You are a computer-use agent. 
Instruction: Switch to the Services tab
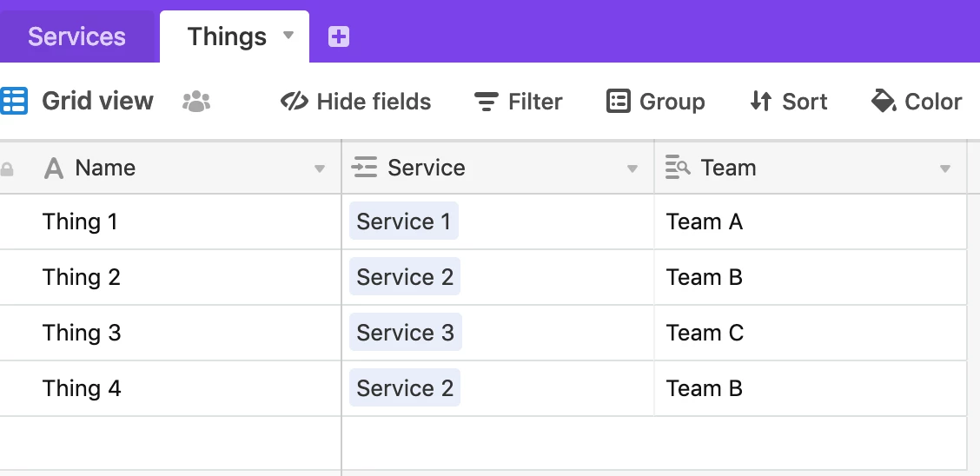[x=76, y=36]
